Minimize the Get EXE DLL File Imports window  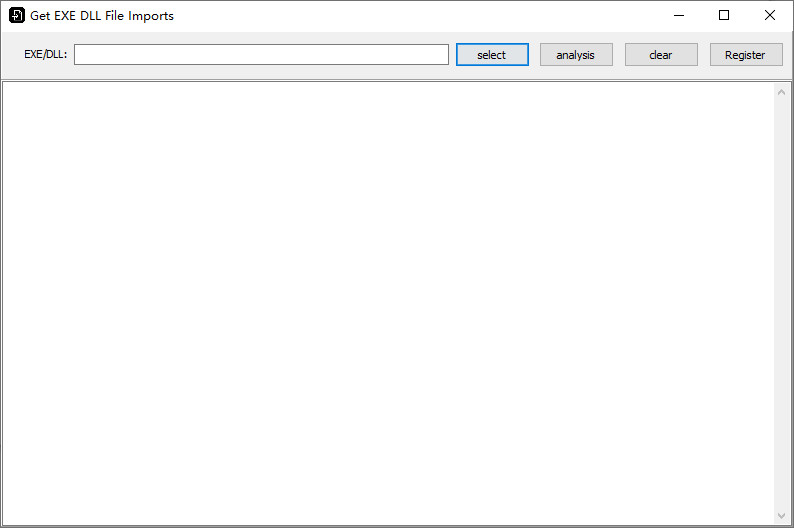click(x=679, y=16)
